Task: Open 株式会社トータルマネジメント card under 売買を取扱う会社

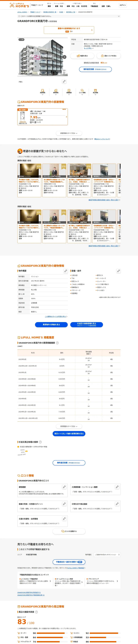Action: coord(104,226)
